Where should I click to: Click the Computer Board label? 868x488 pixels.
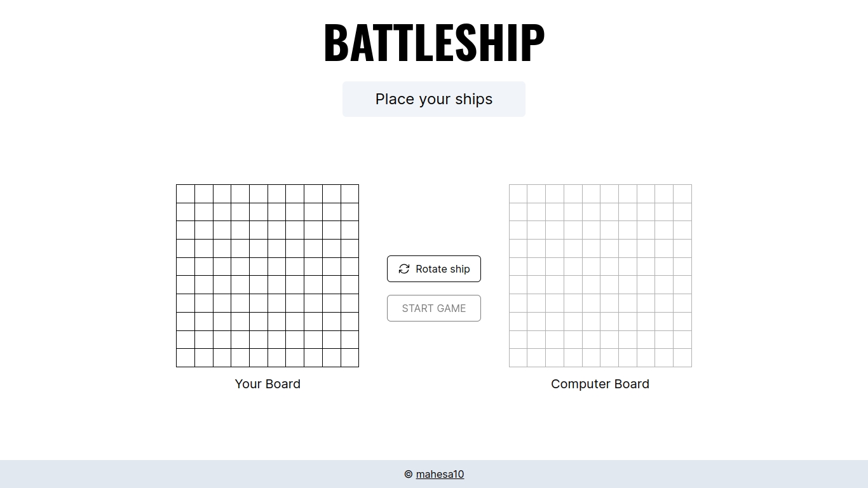600,384
